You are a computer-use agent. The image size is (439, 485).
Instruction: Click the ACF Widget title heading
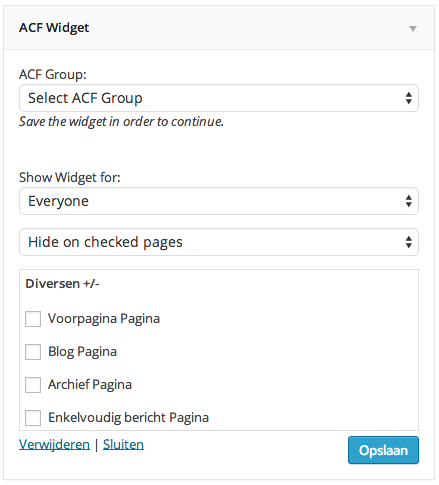pyautogui.click(x=54, y=28)
